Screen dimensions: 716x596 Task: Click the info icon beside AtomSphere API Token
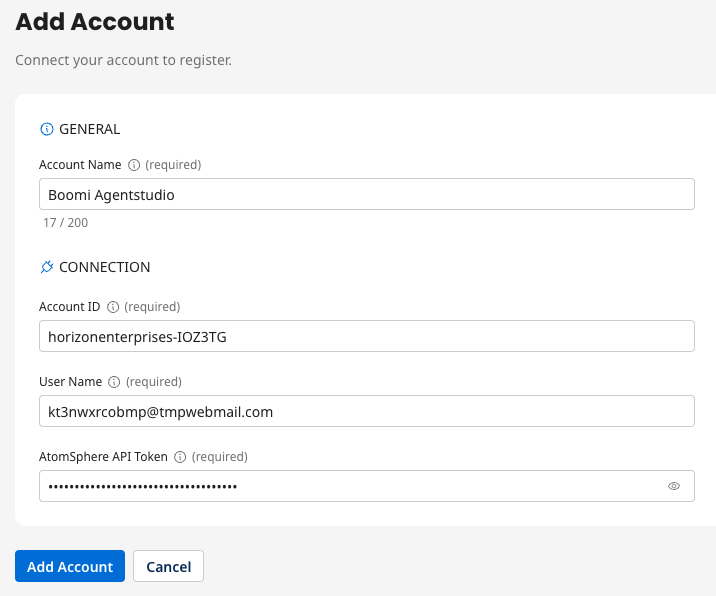(180, 457)
